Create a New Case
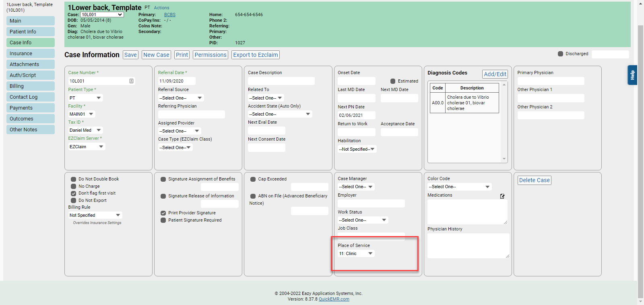This screenshot has width=644, height=305. pos(156,55)
